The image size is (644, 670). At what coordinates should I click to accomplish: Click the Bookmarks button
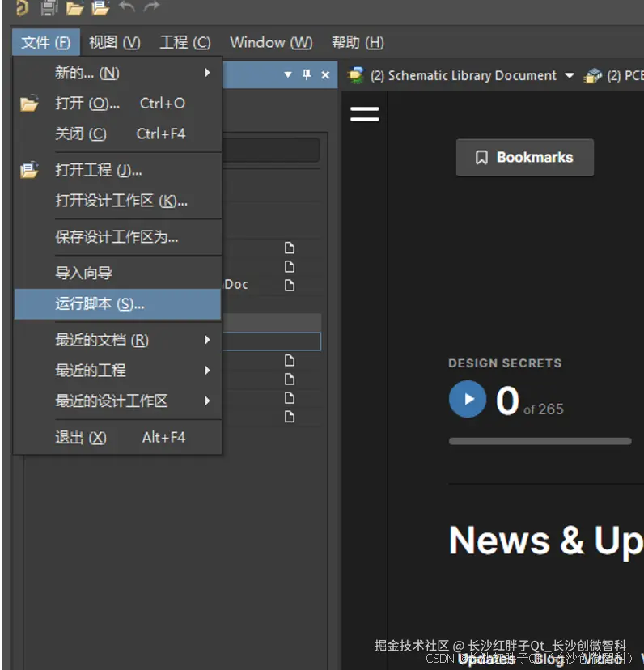(x=525, y=157)
